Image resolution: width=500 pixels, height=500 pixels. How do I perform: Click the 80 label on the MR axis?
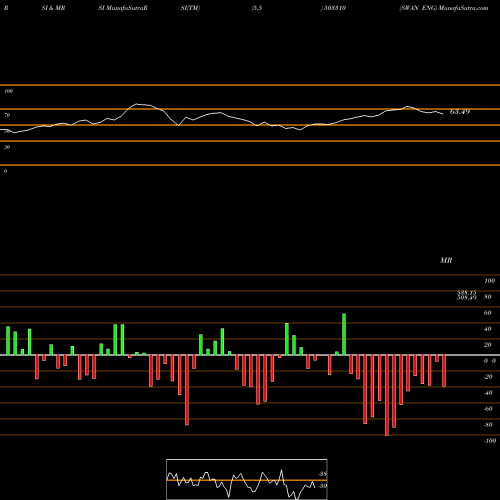pos(487,297)
